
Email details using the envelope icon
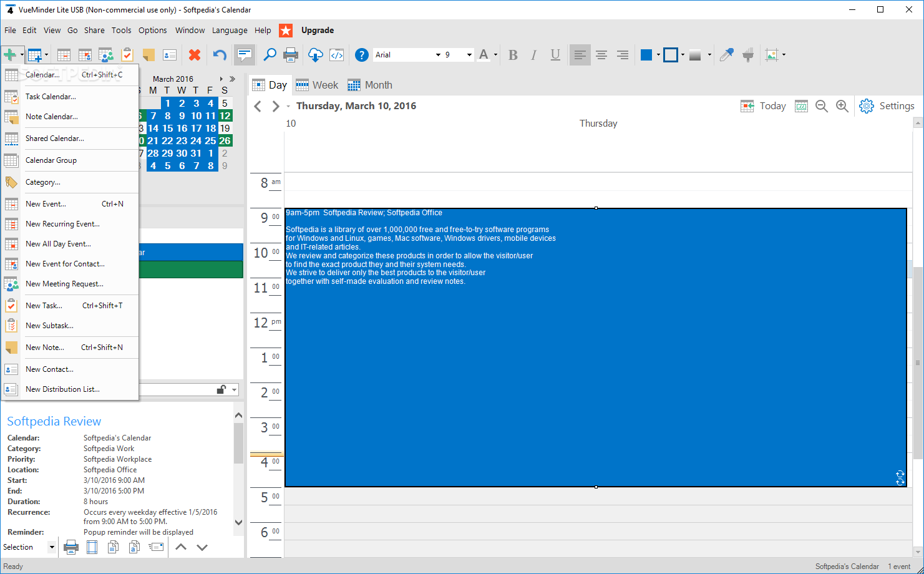(156, 547)
